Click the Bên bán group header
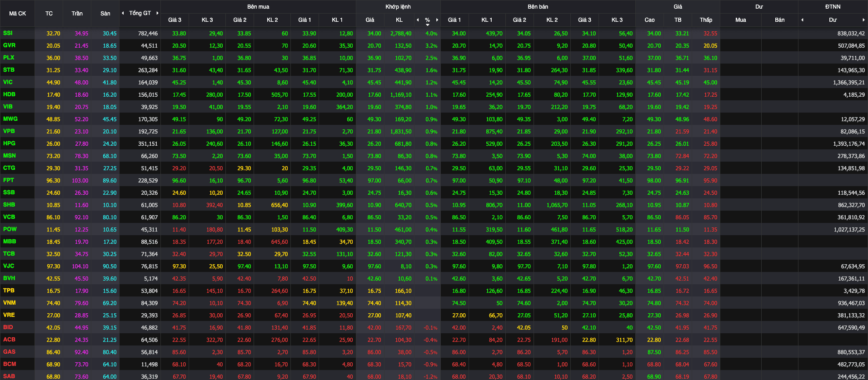868x380 pixels. coord(538,7)
